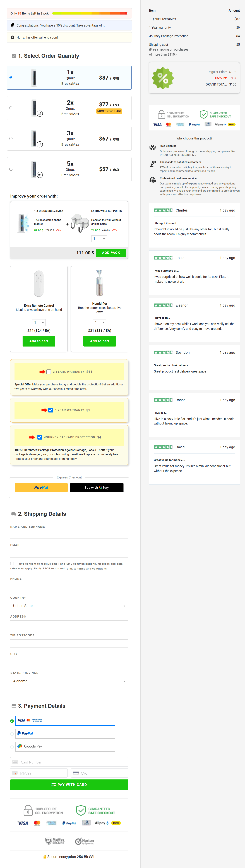This screenshot has width=245, height=868.
Task: Select the Google Pay payment method
Action: coord(65,746)
